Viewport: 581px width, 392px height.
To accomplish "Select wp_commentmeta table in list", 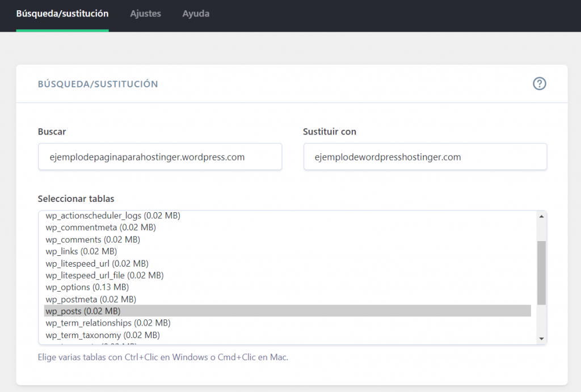I will [x=100, y=227].
